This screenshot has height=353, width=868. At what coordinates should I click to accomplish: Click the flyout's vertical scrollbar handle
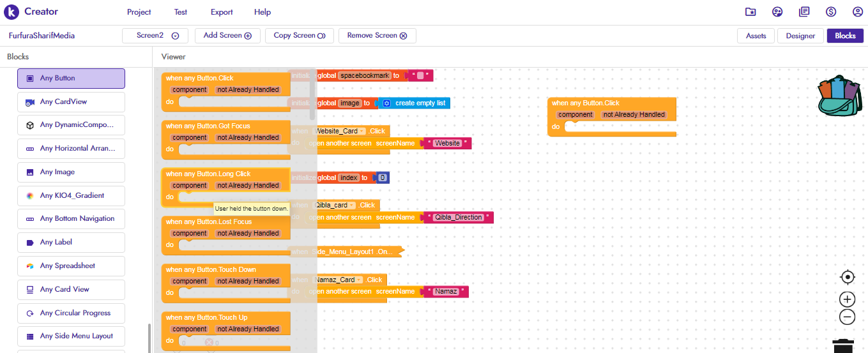pos(312,96)
